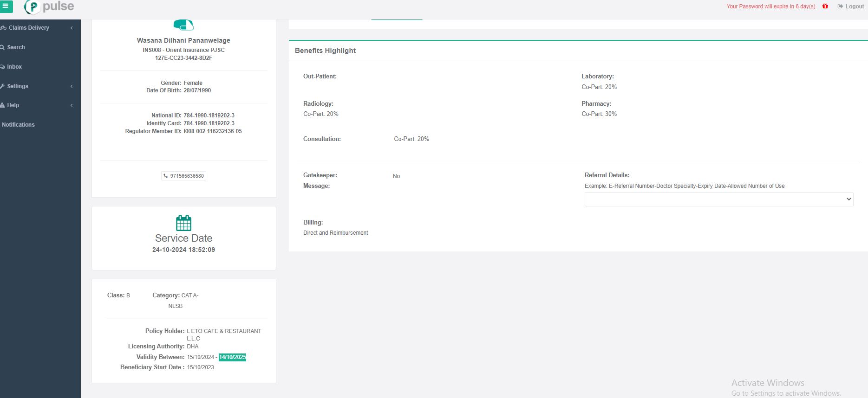Click the pulse logo
Screen dimensions: 868x398
click(x=49, y=7)
